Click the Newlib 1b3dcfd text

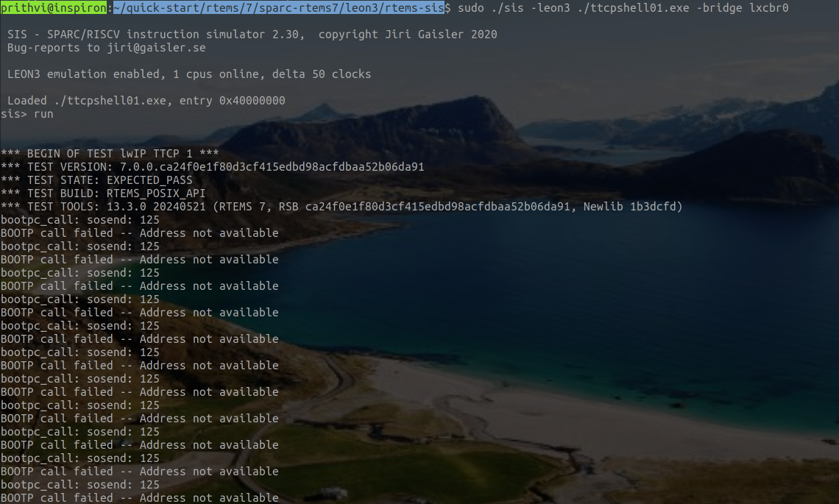point(630,207)
